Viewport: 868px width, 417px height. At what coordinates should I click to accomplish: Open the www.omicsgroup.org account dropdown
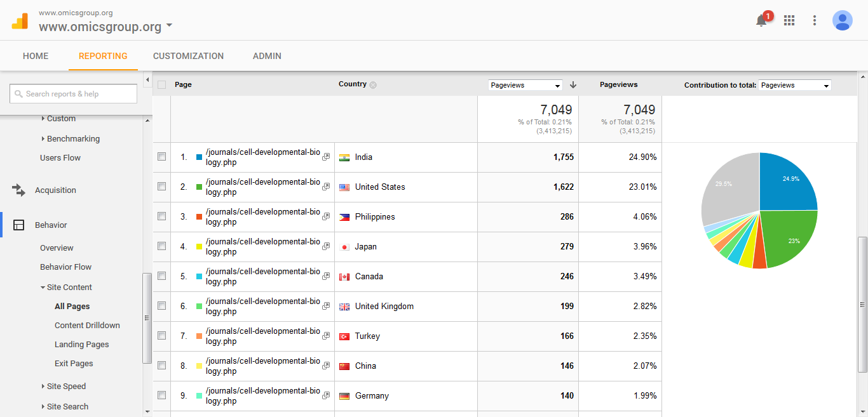click(x=105, y=27)
